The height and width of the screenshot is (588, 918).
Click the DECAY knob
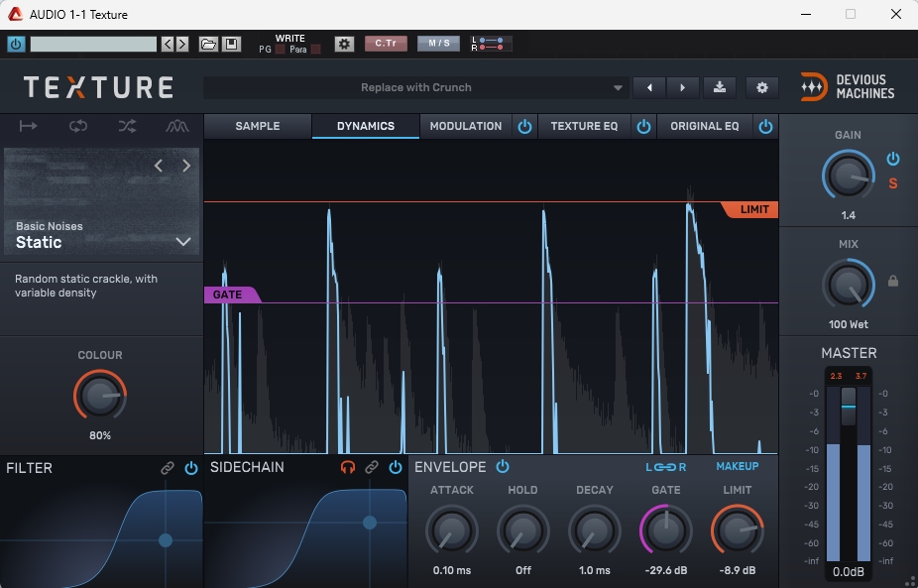click(x=594, y=531)
